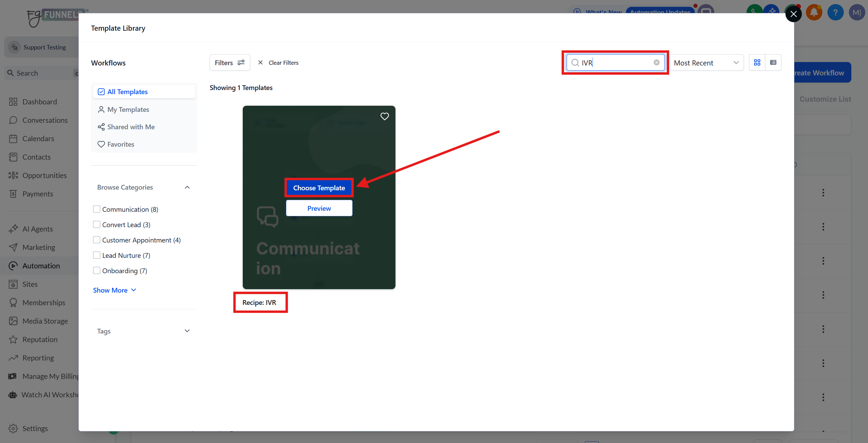Open notifications bell icon
868x443 pixels.
click(x=814, y=13)
